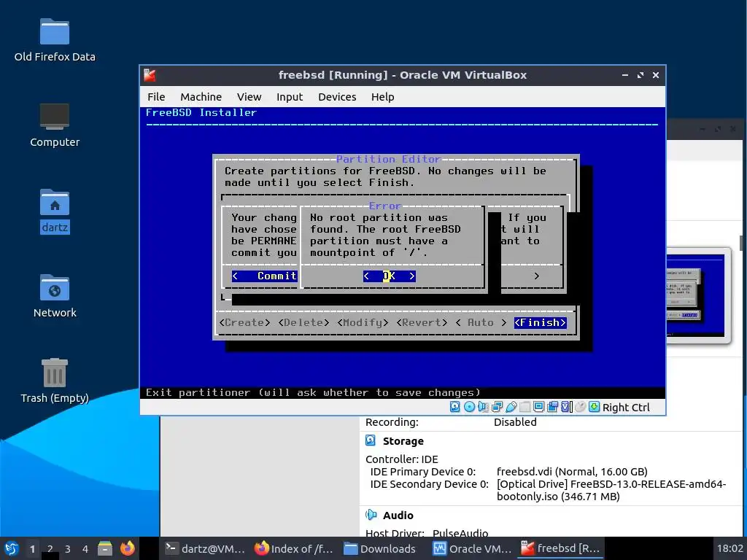Click the FreeBSD-13.0-RELEASE optical drive entry
This screenshot has width=747, height=560.
pyautogui.click(x=611, y=490)
